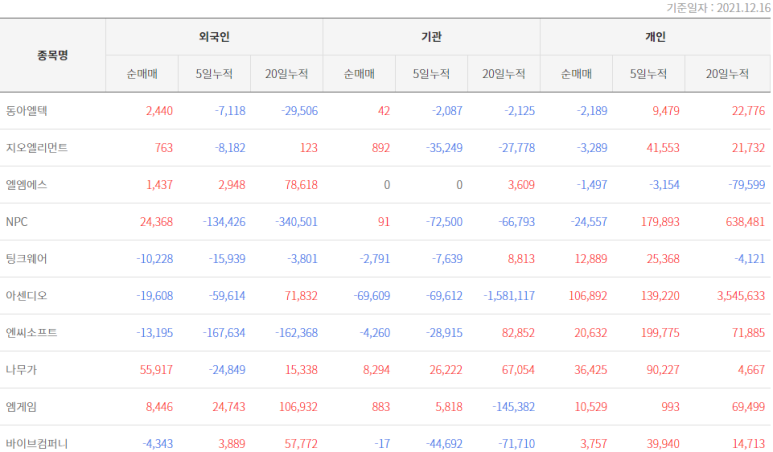Select value 55,917 in 나무가 row
773x452 pixels.
coord(156,370)
